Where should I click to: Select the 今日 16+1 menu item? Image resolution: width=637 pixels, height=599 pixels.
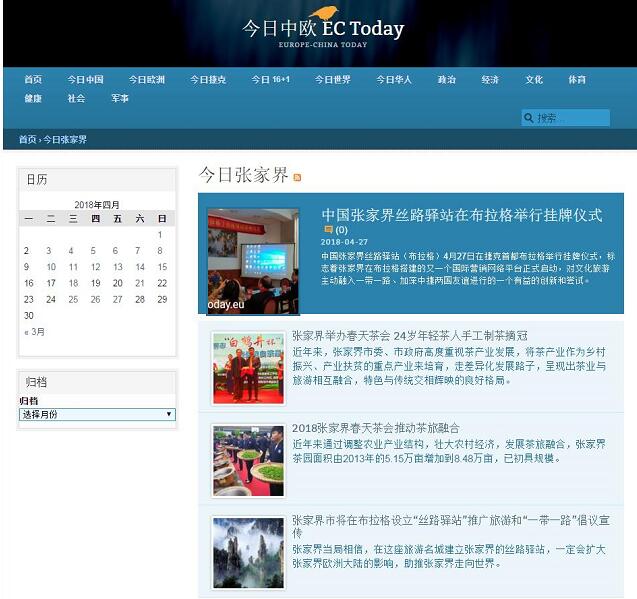(x=270, y=79)
